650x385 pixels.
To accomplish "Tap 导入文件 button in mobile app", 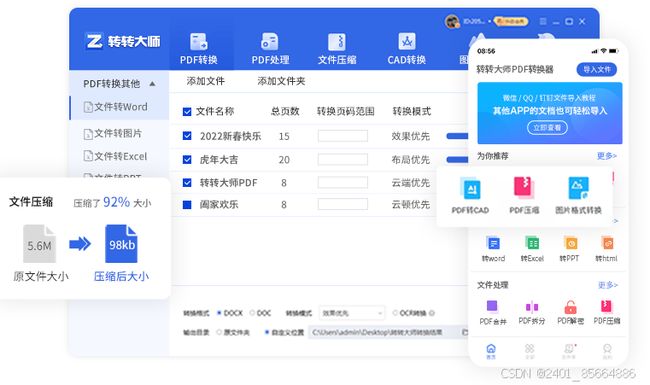I will (x=597, y=69).
